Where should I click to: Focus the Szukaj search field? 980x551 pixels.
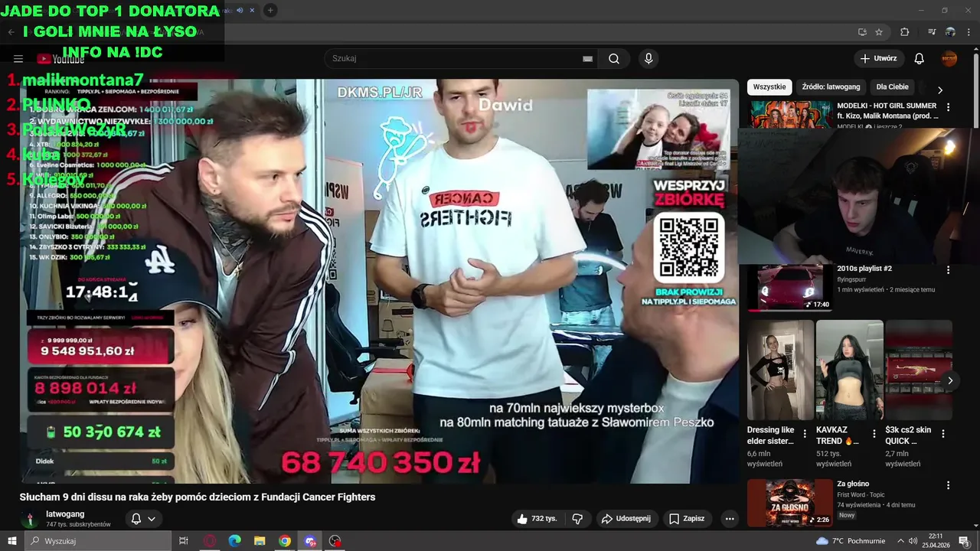coord(456,59)
